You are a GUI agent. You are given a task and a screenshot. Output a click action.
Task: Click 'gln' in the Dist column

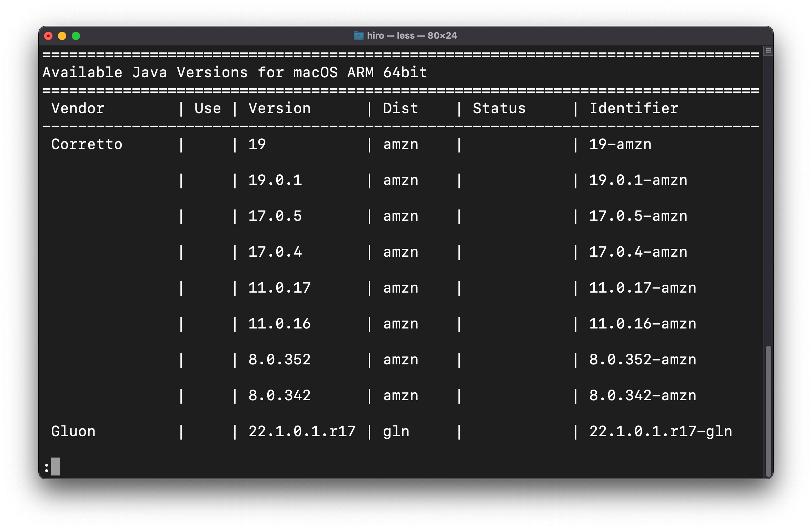[396, 432]
